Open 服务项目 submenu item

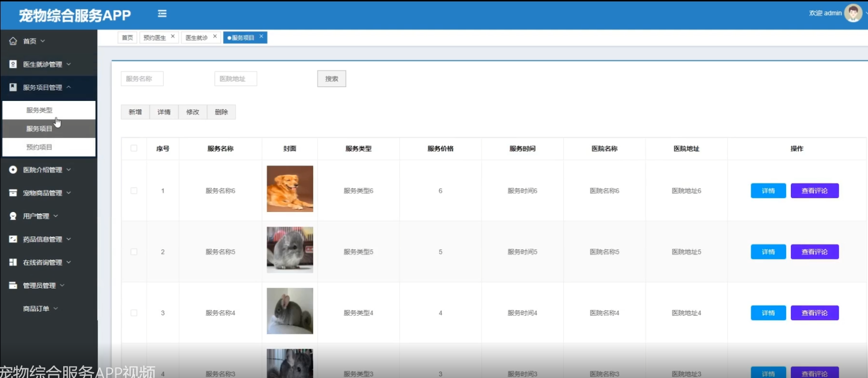pos(49,129)
